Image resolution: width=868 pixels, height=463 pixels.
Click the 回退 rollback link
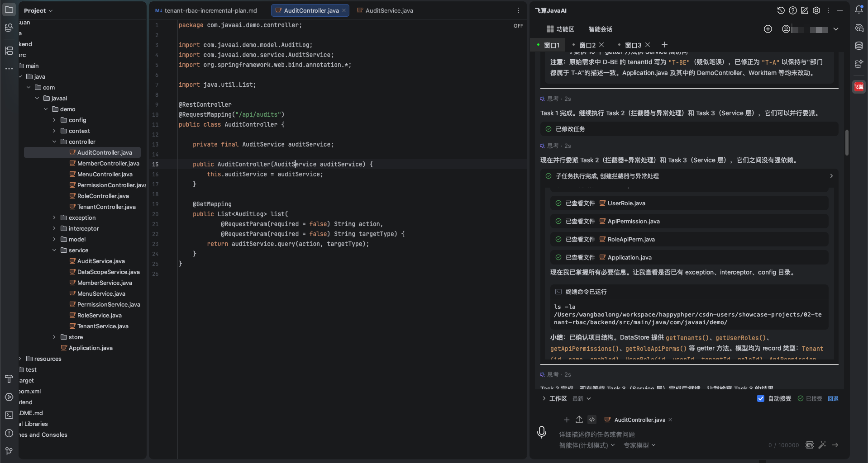tap(833, 398)
